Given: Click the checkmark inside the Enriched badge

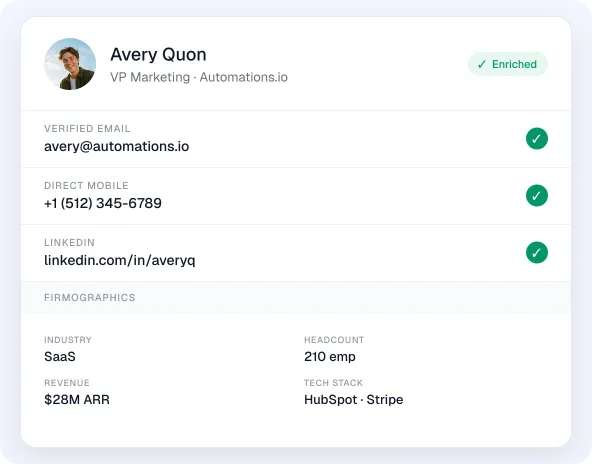Looking at the screenshot, I should (482, 64).
